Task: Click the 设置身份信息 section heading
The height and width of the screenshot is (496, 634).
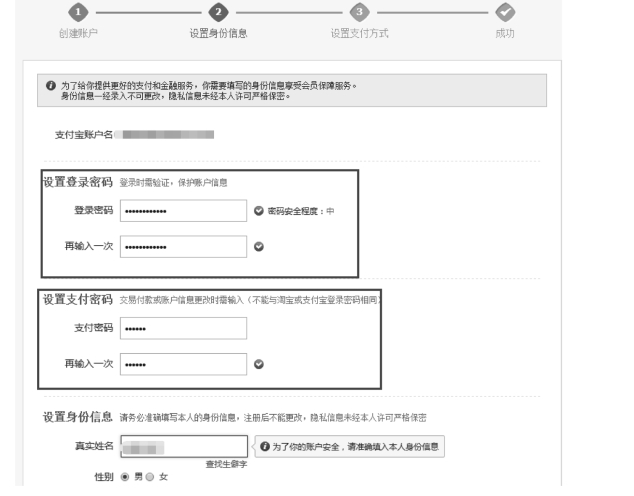Action: 78,417
